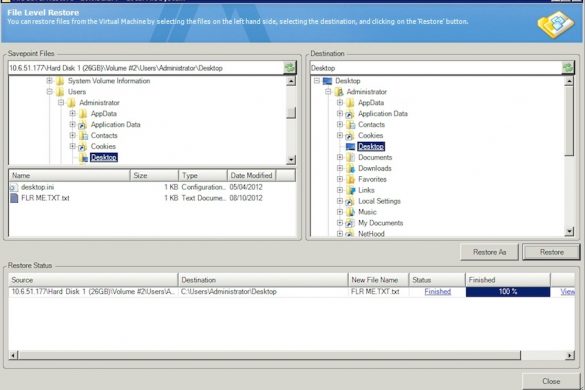Expand Application Data in Savepoint tree

coord(72,124)
